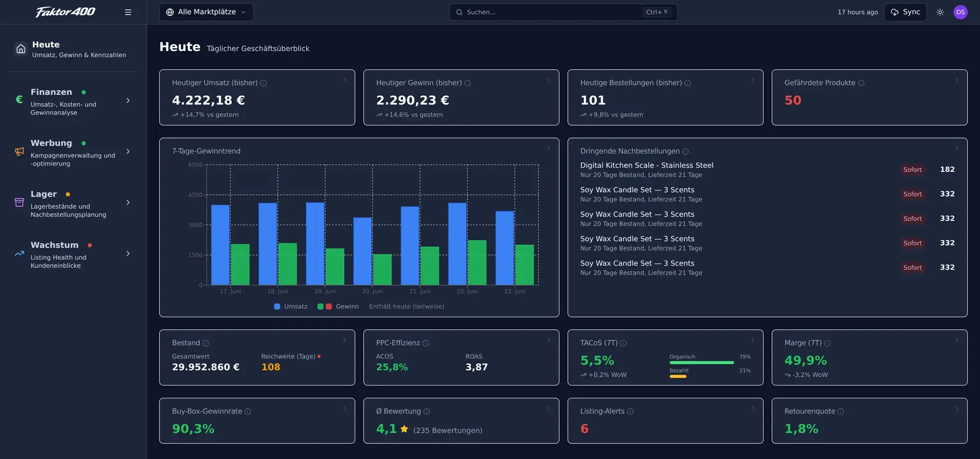This screenshot has width=980, height=459.
Task: Click info icon next to TACoS (7T)
Action: [x=623, y=343]
